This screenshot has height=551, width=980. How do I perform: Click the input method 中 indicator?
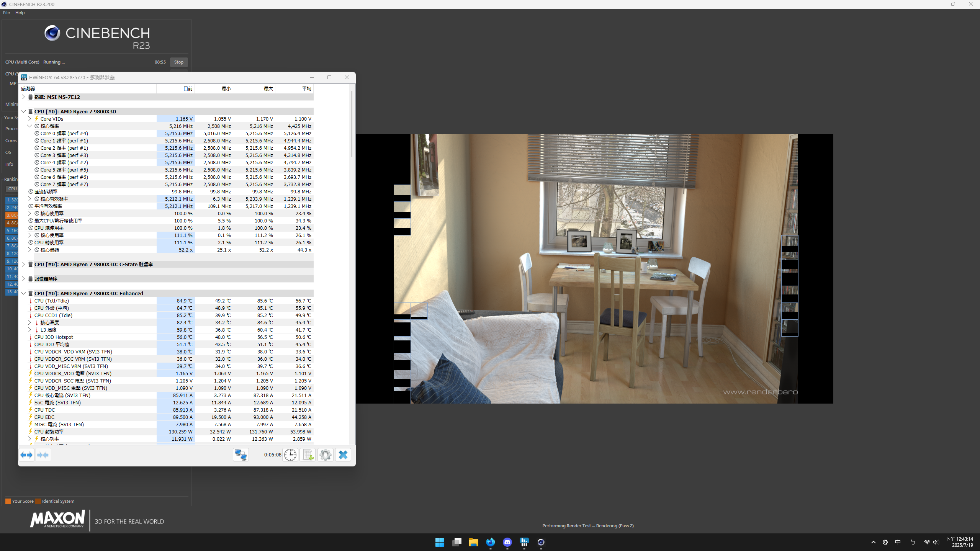tap(898, 542)
